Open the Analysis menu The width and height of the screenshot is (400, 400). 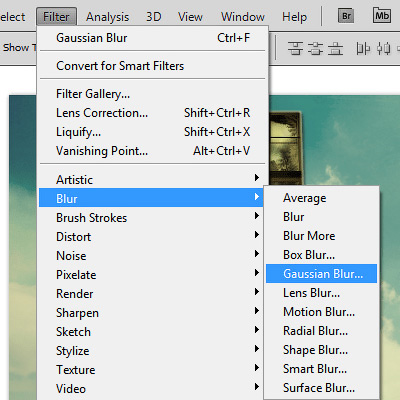click(x=107, y=17)
